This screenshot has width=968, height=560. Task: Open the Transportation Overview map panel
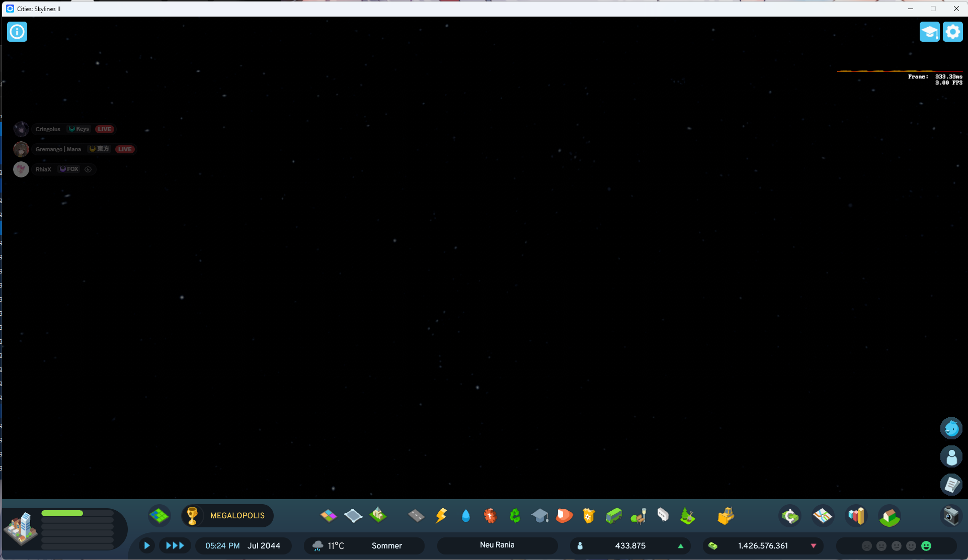coord(823,516)
